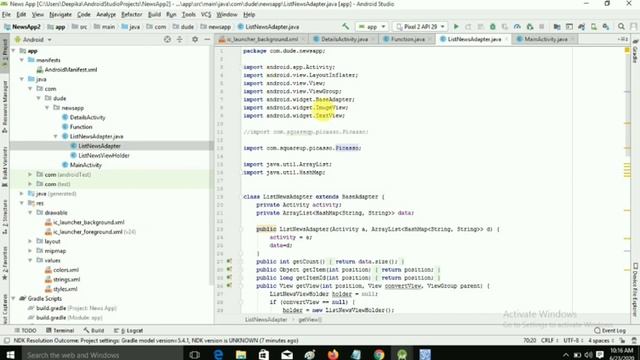Expand the java (generated) folder
640x360 pixels.
(22, 193)
